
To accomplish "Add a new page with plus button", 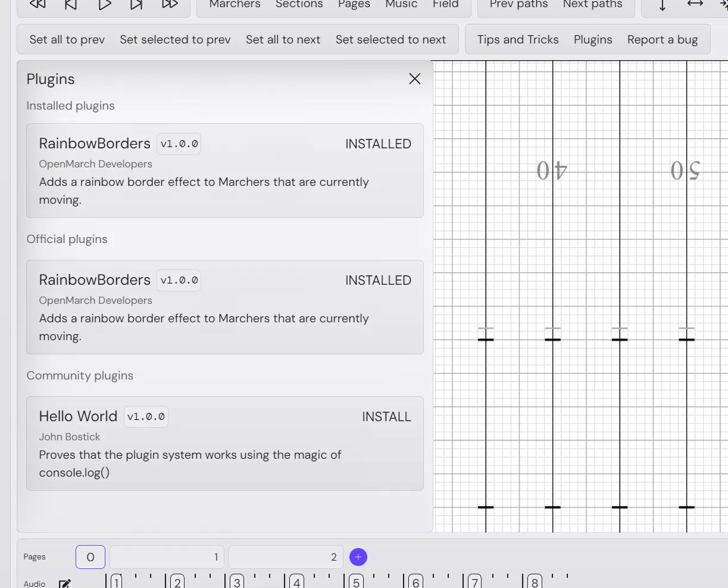I will (358, 557).
